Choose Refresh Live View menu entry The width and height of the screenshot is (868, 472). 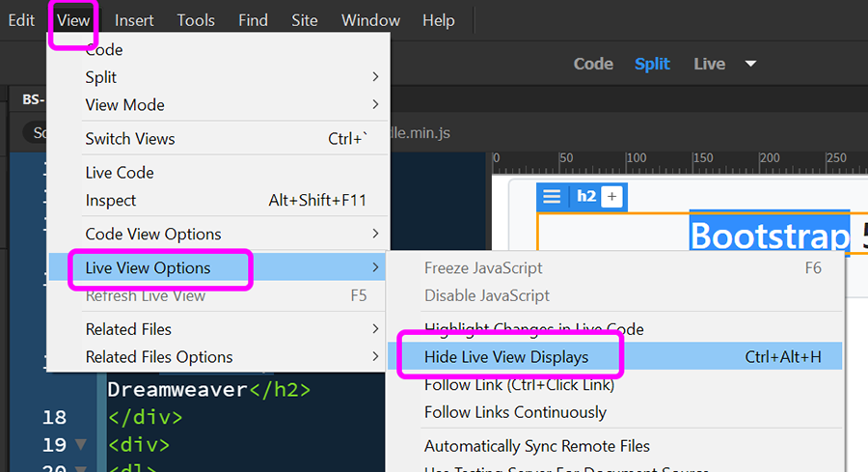click(x=219, y=295)
